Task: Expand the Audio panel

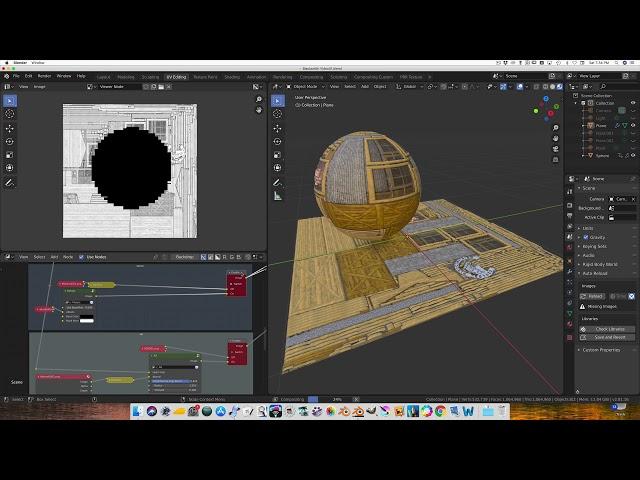Action: click(588, 256)
